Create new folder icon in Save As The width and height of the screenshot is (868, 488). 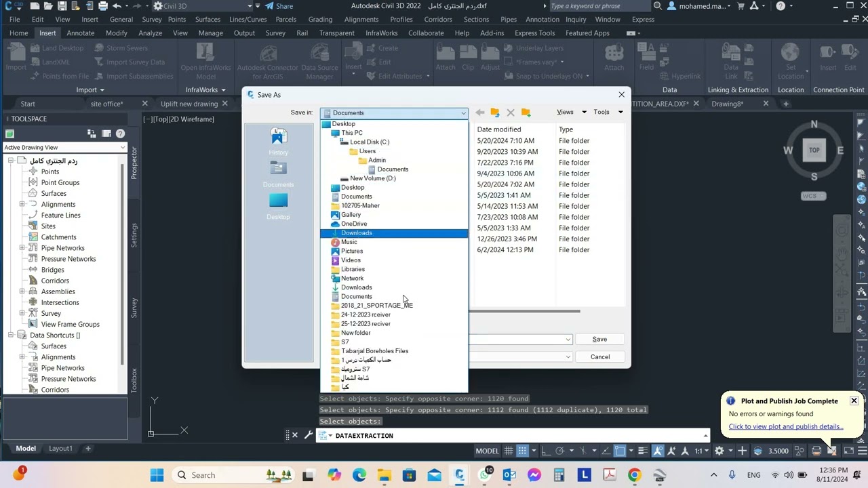(x=526, y=113)
